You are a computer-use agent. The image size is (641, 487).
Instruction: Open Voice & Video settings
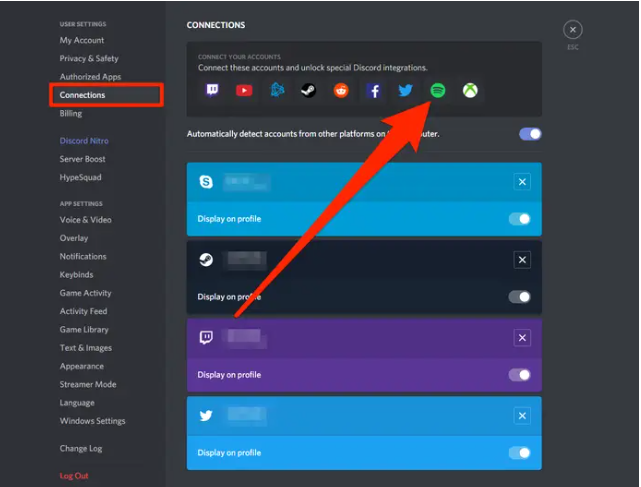point(85,220)
